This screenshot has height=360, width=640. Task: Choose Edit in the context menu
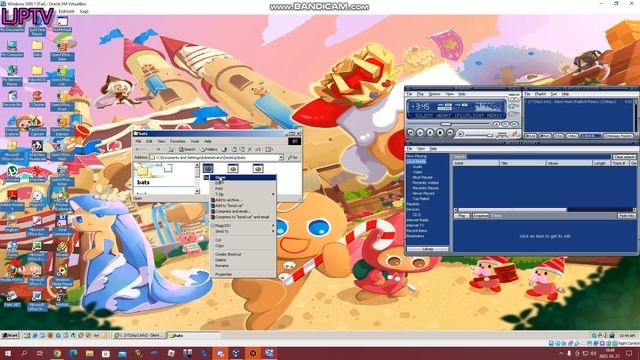[243, 183]
